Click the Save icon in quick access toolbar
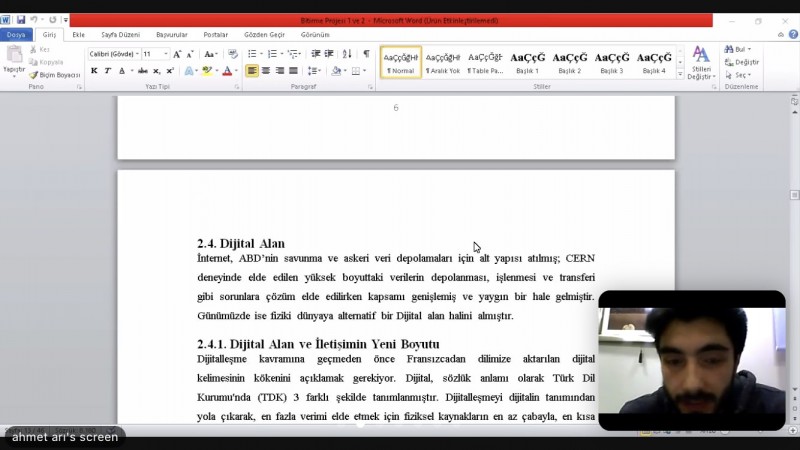Screen dimensions: 800x450 point(20,20)
